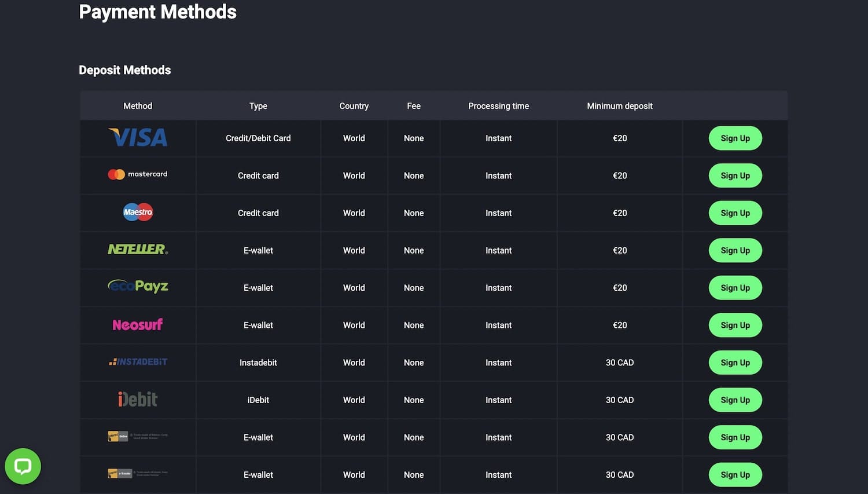Select "Credit card" in the mastercard row
The image size is (868, 494).
[258, 175]
